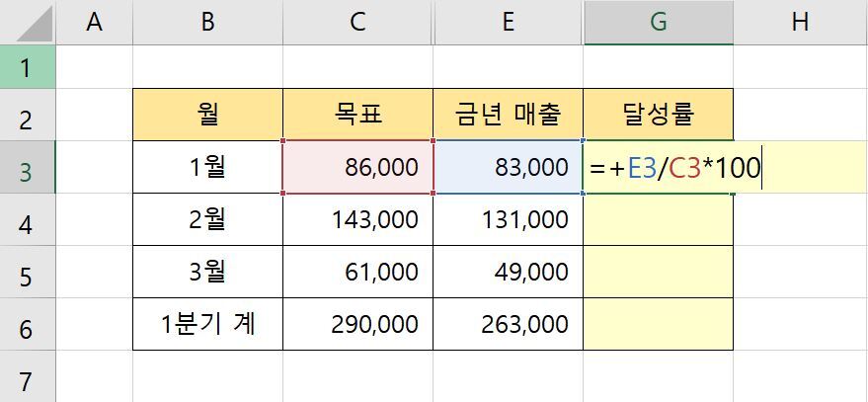The width and height of the screenshot is (868, 402).
Task: Click the cell containing 290,000
Action: (x=357, y=324)
